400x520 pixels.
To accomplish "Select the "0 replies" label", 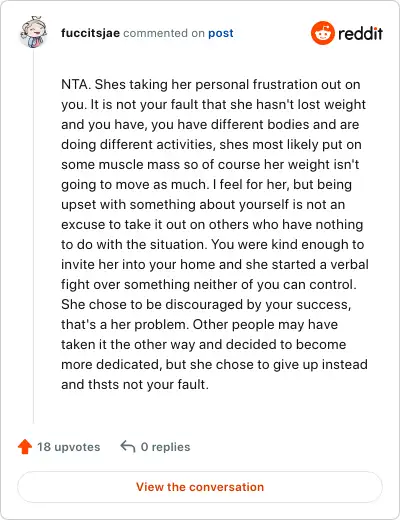I will click(x=165, y=447).
